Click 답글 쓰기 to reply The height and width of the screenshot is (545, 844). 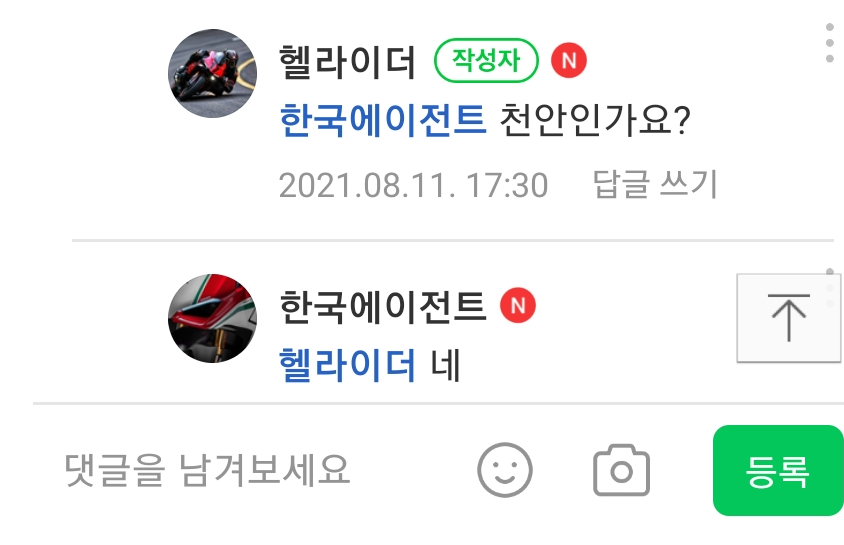coord(655,184)
